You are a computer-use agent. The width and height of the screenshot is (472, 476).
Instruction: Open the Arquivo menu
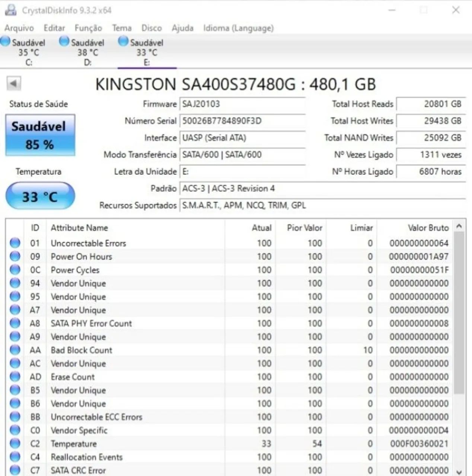19,28
